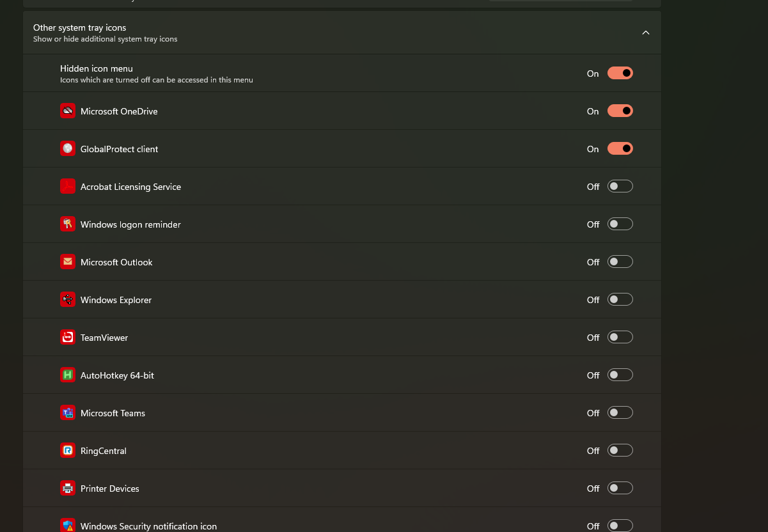The width and height of the screenshot is (768, 532).
Task: Click the Microsoft Outlook envelope icon
Action: (x=68, y=262)
